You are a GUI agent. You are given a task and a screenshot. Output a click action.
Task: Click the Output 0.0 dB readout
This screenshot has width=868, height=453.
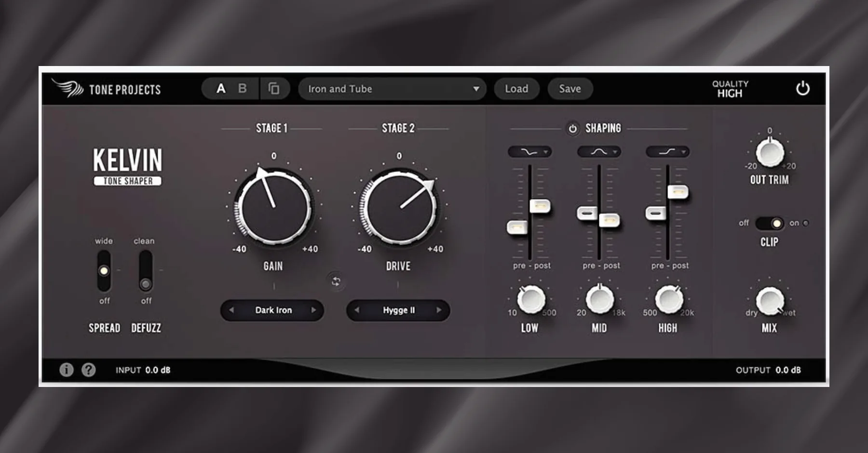pyautogui.click(x=768, y=370)
